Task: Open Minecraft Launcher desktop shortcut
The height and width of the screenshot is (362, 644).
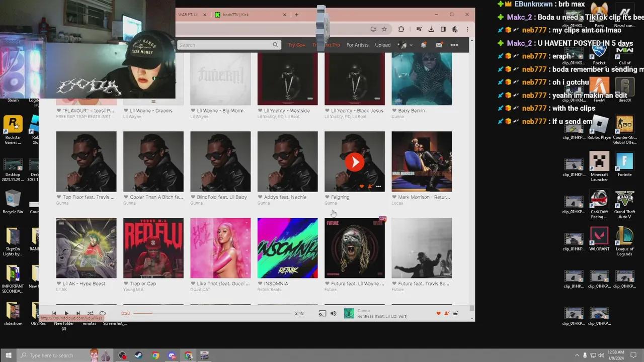Action: click(x=599, y=167)
